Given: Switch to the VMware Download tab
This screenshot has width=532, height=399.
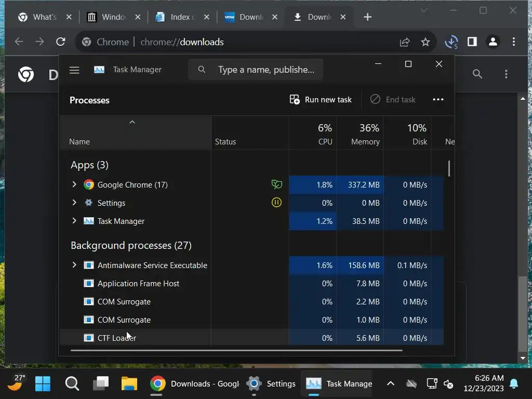Looking at the screenshot, I should (x=251, y=17).
